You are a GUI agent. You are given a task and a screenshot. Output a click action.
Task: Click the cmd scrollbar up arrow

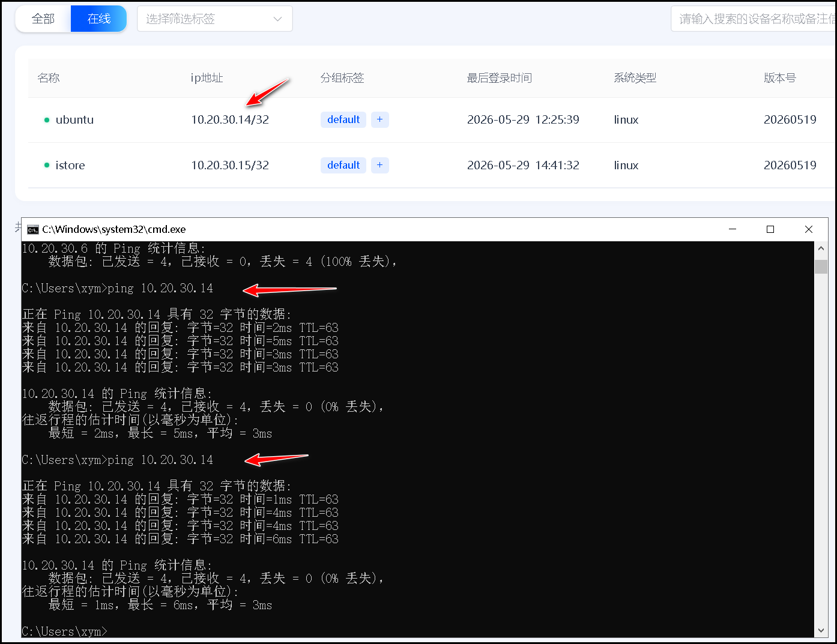pyautogui.click(x=821, y=248)
